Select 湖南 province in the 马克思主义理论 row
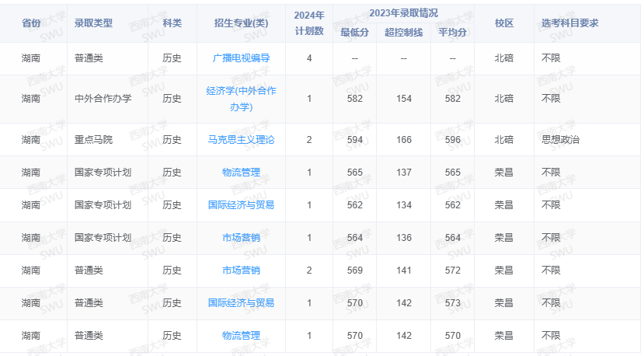The height and width of the screenshot is (356, 644). coord(31,140)
